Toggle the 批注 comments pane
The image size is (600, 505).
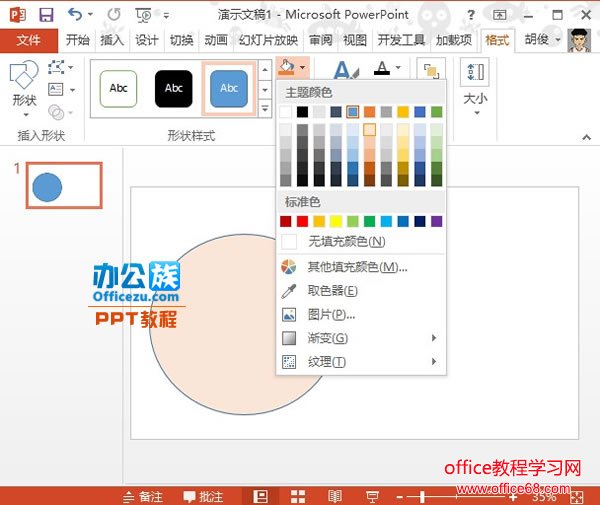(203, 497)
